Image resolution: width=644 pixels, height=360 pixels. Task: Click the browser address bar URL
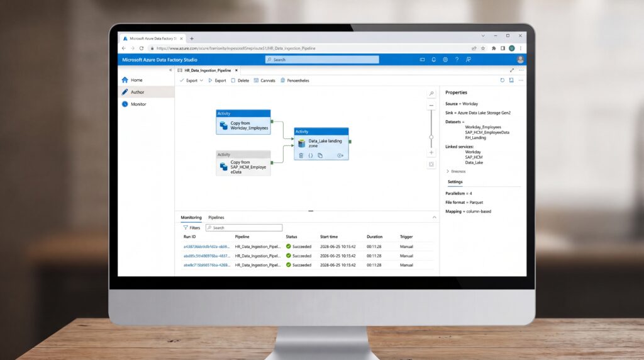236,48
